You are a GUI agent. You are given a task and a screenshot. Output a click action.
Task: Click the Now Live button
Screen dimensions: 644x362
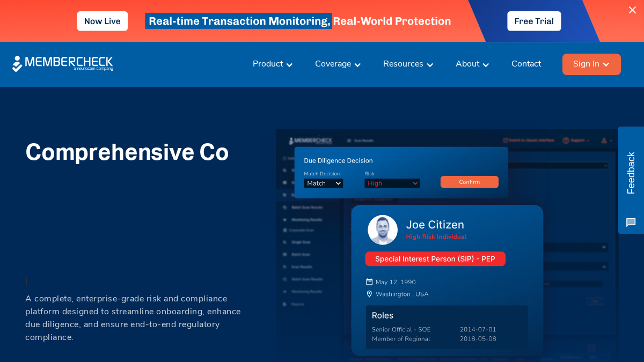click(x=103, y=21)
